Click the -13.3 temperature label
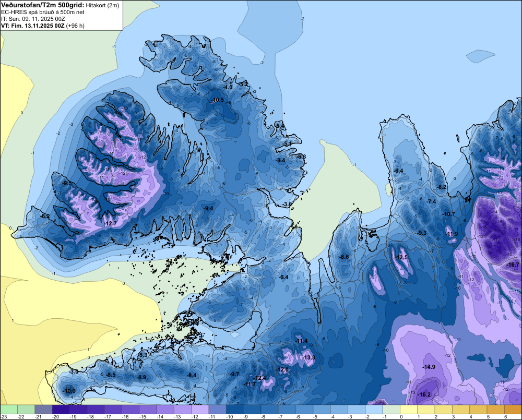The width and height of the screenshot is (522, 420). pyautogui.click(x=309, y=357)
